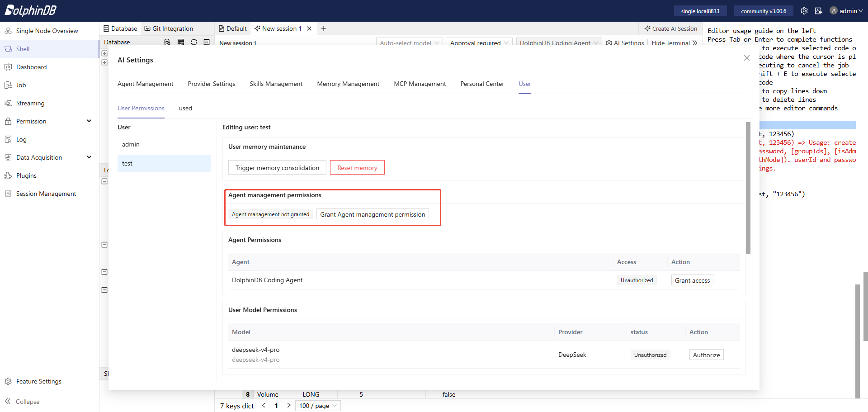This screenshot has width=868, height=412.
Task: Open Single Node Overview page
Action: [47, 31]
